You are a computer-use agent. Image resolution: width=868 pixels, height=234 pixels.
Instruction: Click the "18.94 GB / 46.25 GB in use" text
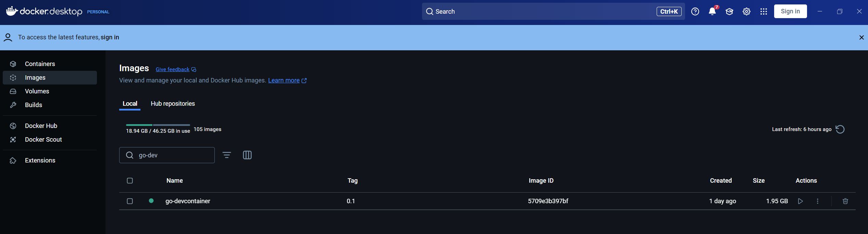point(158,131)
